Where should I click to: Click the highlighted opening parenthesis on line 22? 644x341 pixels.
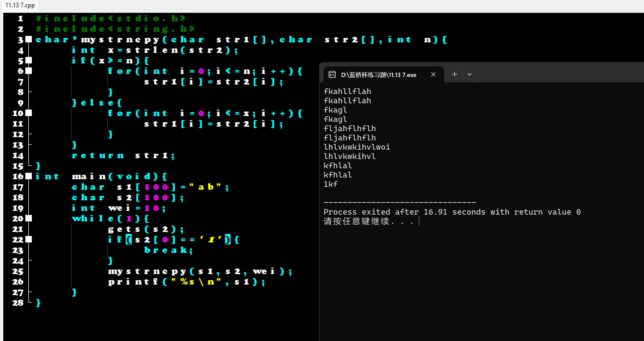pyautogui.click(x=129, y=239)
